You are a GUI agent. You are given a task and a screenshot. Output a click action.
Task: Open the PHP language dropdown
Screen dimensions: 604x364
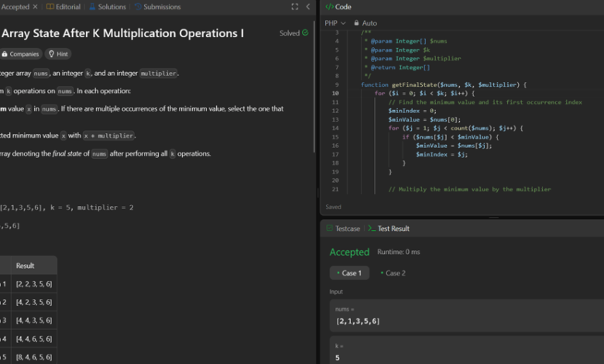335,23
